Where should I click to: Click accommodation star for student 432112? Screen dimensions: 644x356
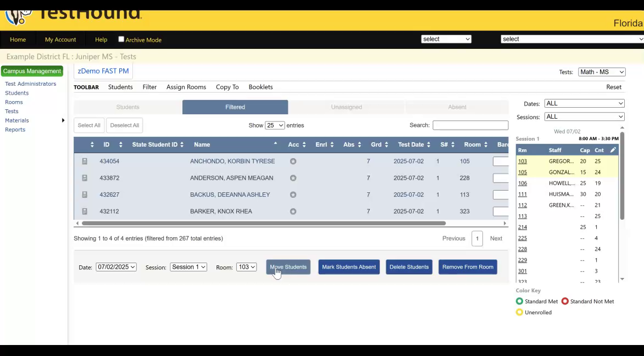click(293, 212)
